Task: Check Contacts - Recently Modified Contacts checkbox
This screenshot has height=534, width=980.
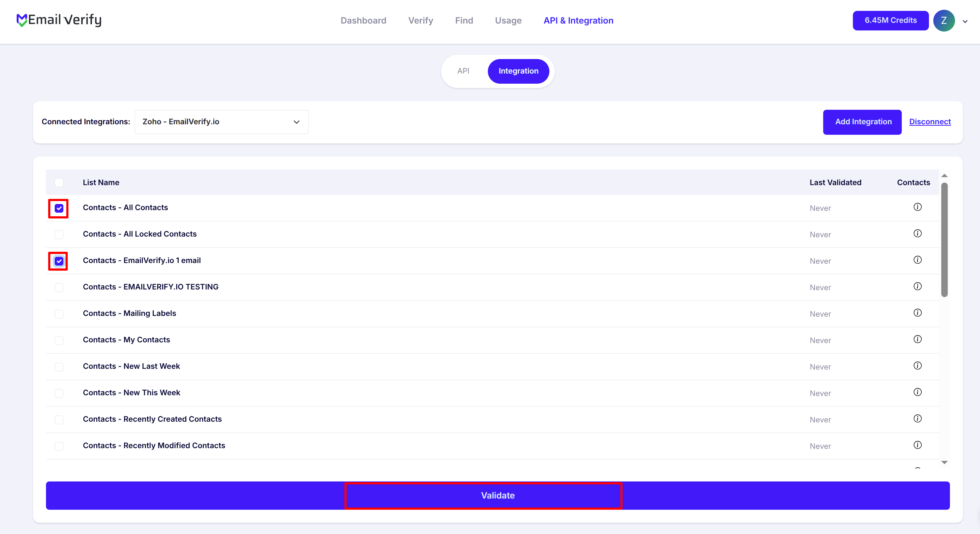Action: [x=59, y=446]
